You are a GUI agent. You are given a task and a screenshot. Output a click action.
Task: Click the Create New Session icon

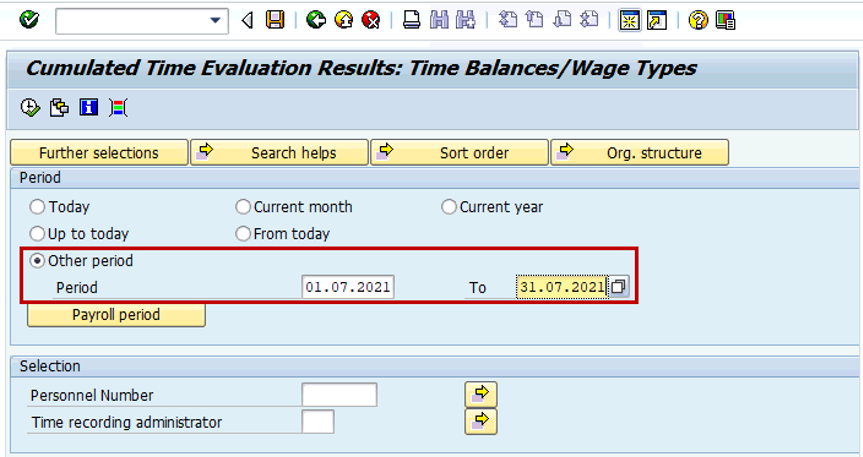629,21
